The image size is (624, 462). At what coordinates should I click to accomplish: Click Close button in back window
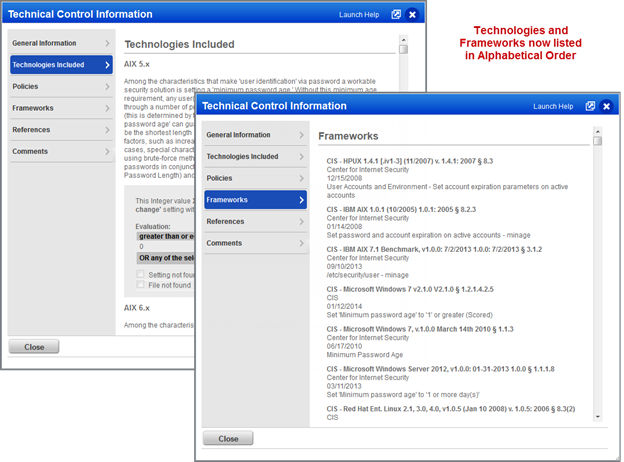click(x=34, y=347)
